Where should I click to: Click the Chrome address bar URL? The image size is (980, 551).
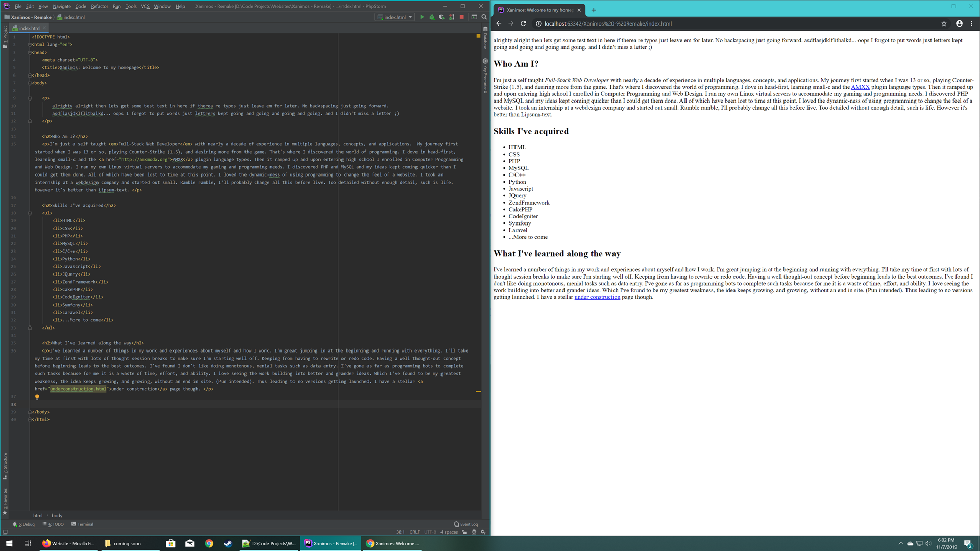pos(607,23)
